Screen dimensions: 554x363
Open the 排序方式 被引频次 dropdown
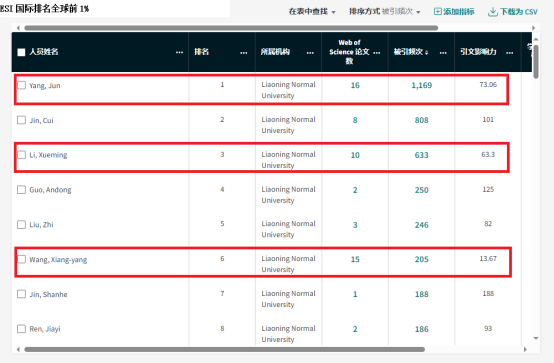pos(385,12)
